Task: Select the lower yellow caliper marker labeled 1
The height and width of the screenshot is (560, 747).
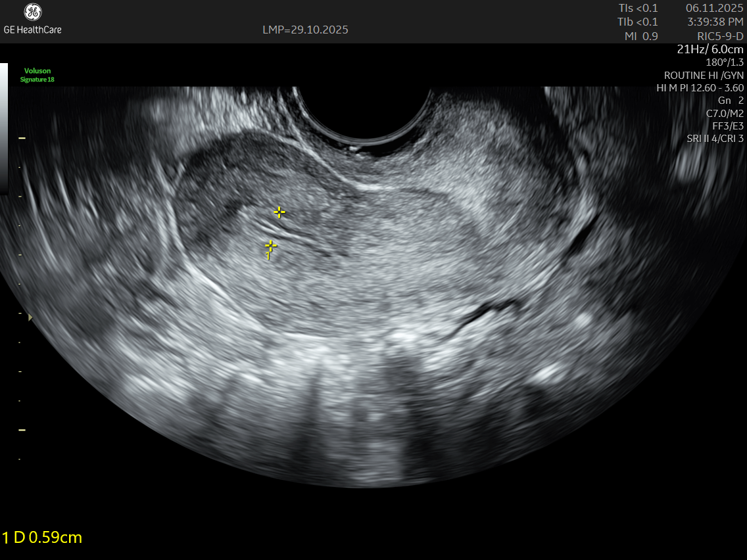Action: 270,246
